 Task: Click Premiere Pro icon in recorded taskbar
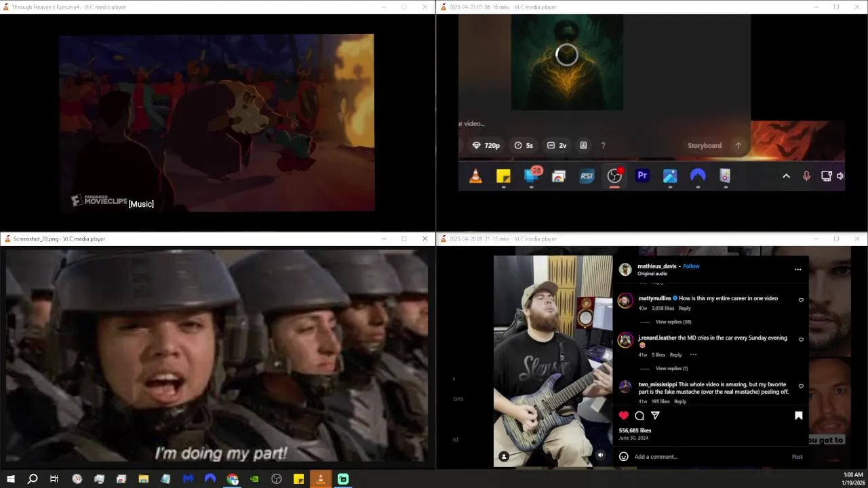tap(642, 176)
